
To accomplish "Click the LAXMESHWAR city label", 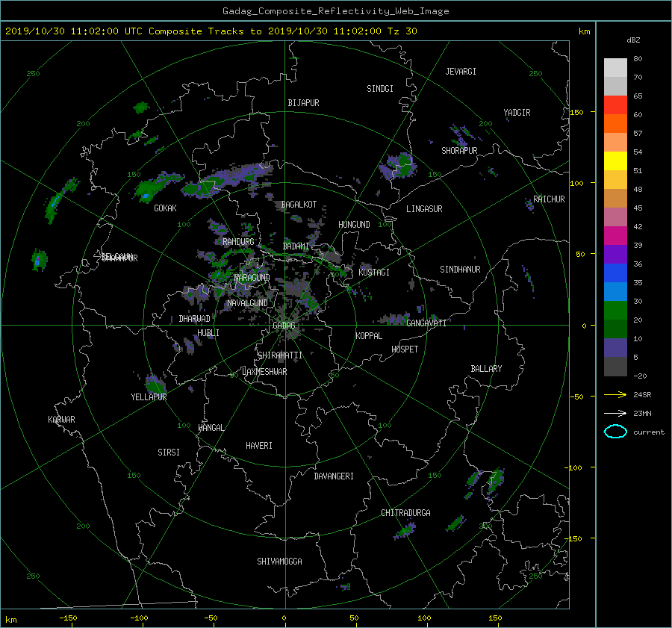I will tap(264, 372).
